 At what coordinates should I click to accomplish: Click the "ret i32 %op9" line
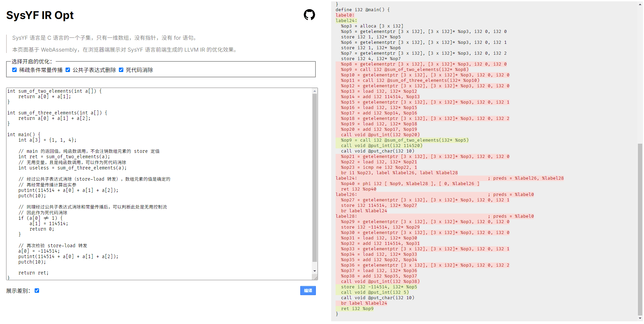coord(357,309)
